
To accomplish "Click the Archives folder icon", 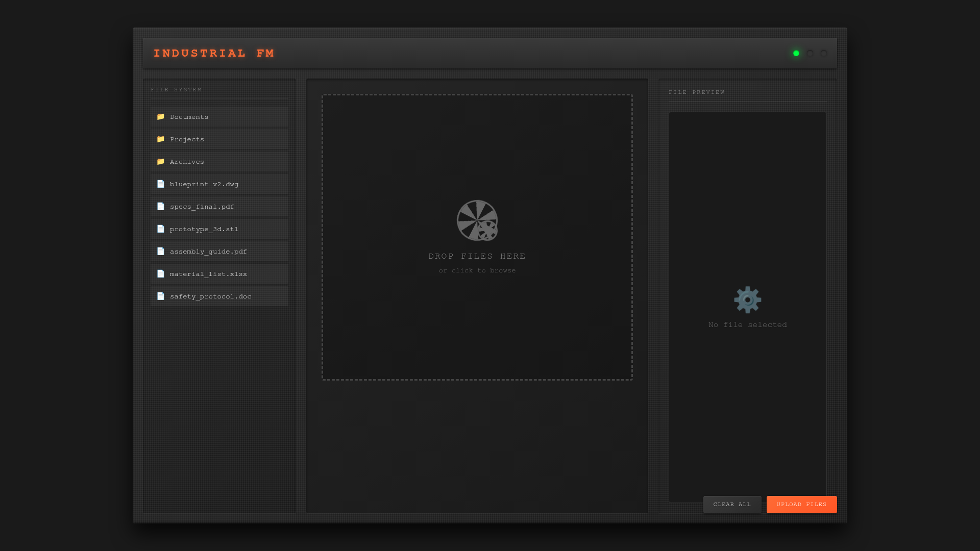I will click(x=160, y=162).
